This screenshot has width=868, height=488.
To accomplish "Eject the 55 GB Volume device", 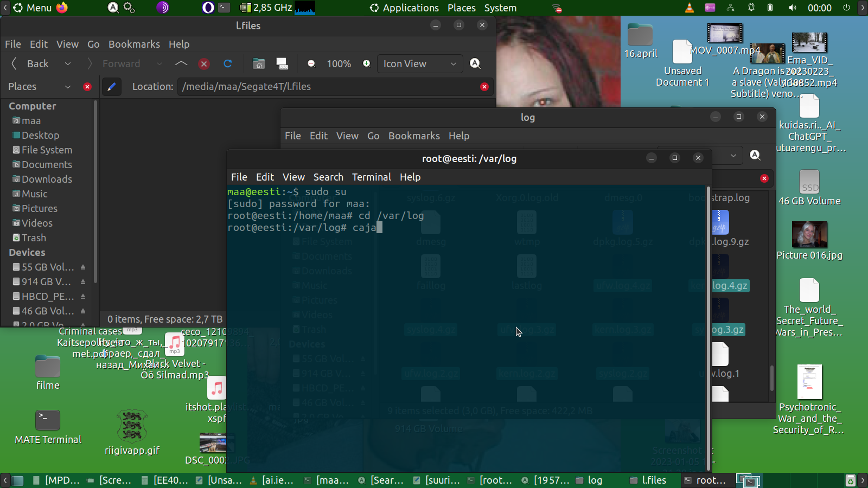I will pos(83,267).
